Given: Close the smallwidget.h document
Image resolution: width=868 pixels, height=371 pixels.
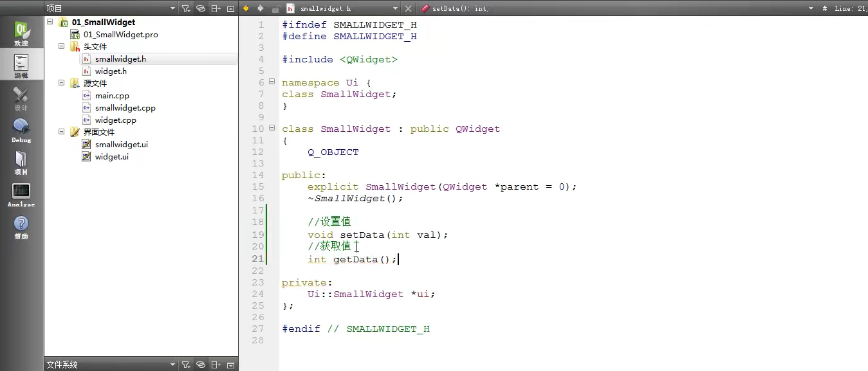Looking at the screenshot, I should pos(408,8).
